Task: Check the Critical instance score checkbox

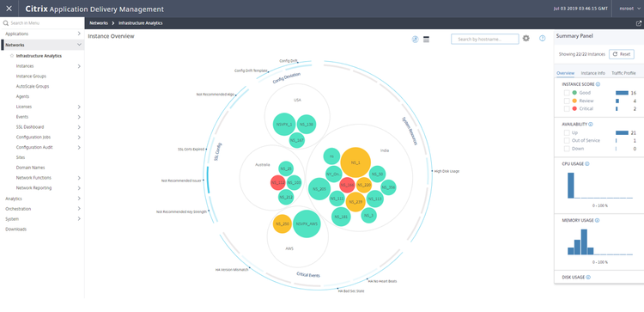Action: click(x=567, y=109)
